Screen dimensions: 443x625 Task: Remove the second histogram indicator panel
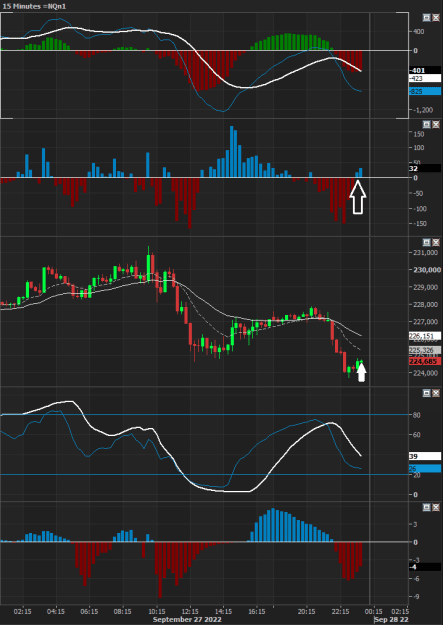click(435, 125)
